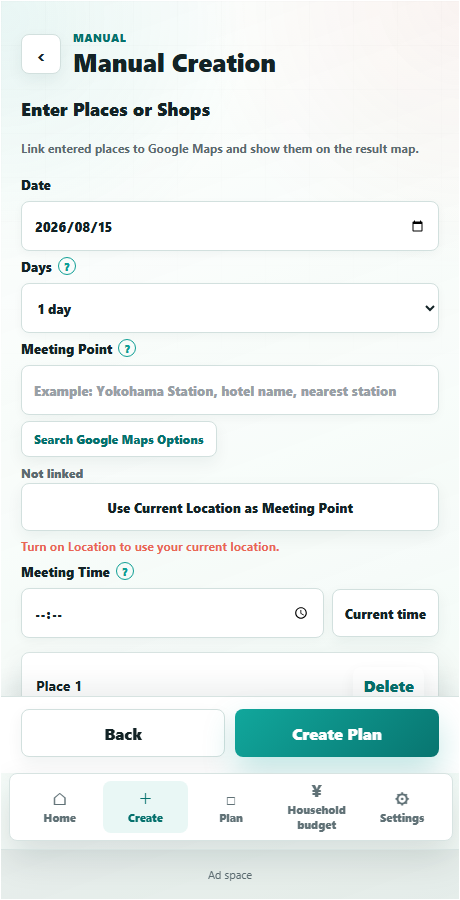Open the calendar picker icon in Date field
The height and width of the screenshot is (900, 460).
(418, 226)
